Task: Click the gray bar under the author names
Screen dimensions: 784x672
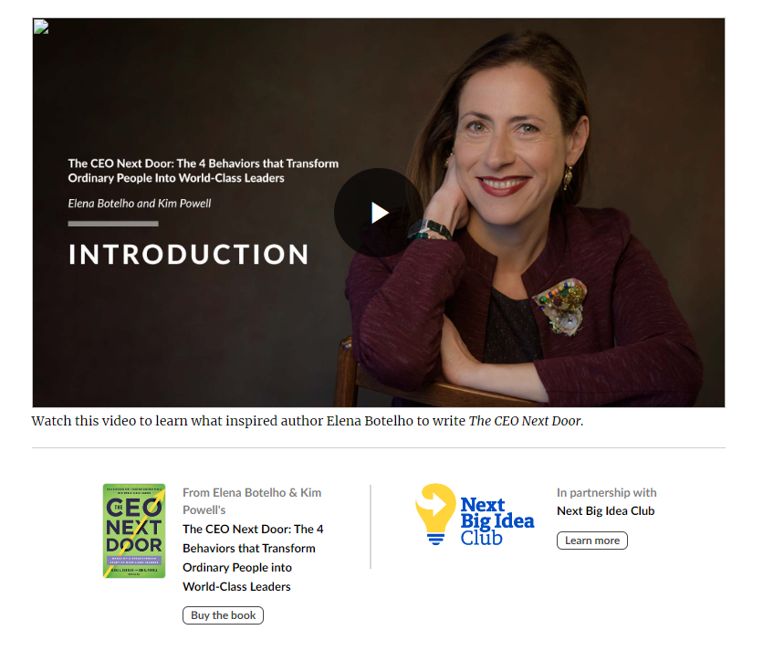Action: click(x=113, y=224)
